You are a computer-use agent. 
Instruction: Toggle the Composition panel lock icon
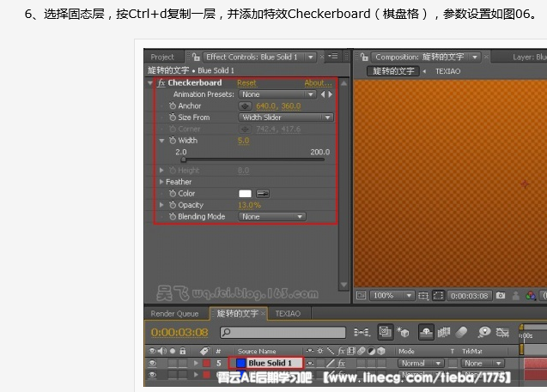tap(365, 57)
